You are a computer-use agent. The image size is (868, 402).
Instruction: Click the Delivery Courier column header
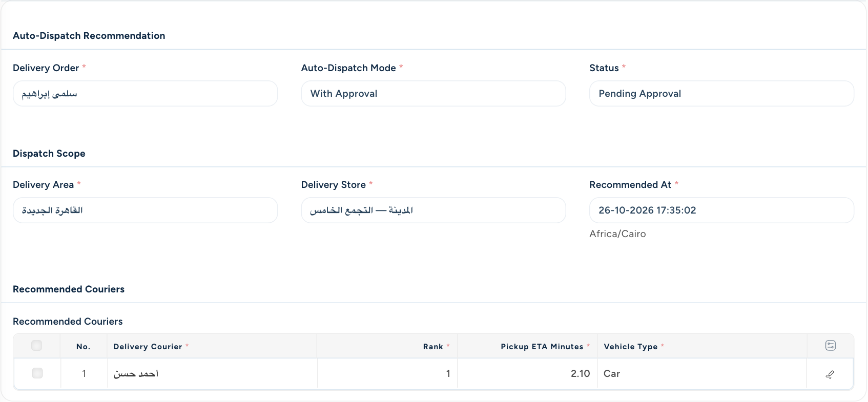pyautogui.click(x=212, y=346)
